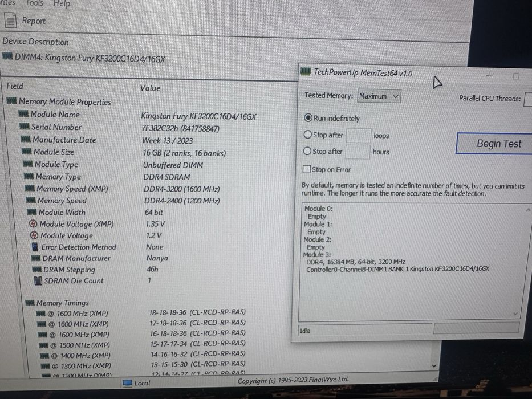Click the chip icon beside SDRAM Die Count

click(38, 280)
